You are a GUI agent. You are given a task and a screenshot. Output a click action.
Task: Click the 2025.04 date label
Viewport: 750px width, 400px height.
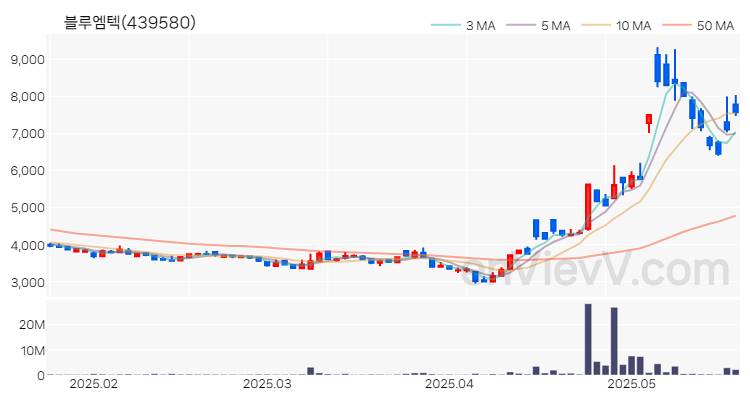click(450, 384)
